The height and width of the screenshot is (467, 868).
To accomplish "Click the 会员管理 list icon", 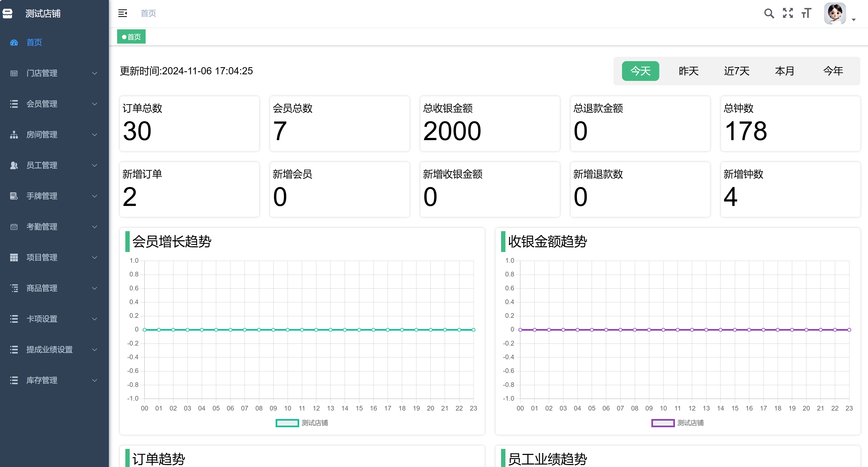I will (x=14, y=104).
